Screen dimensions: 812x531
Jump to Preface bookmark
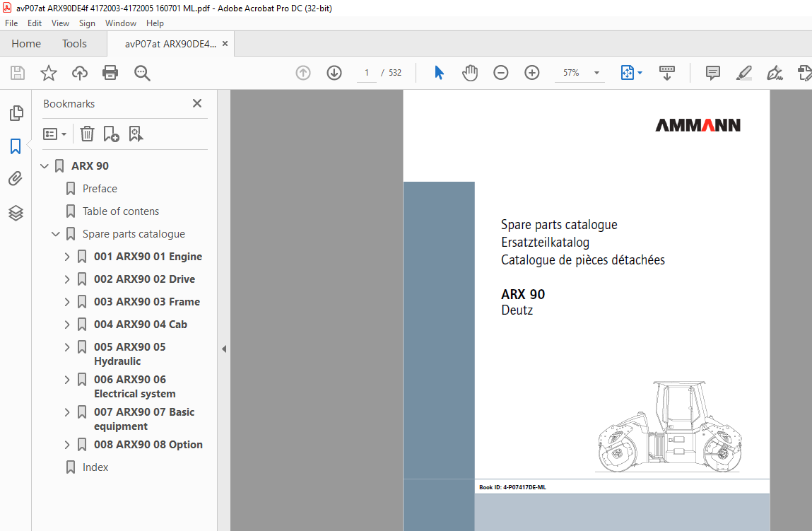100,189
